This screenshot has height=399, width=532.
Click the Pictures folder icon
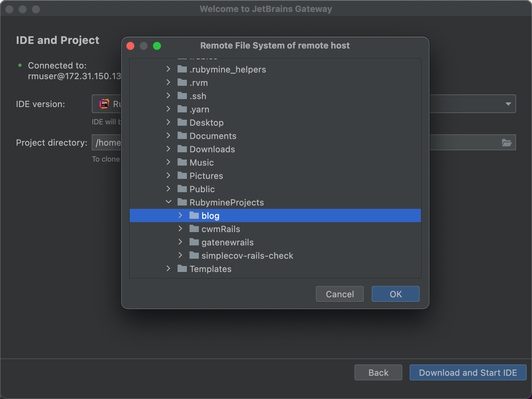click(x=182, y=176)
